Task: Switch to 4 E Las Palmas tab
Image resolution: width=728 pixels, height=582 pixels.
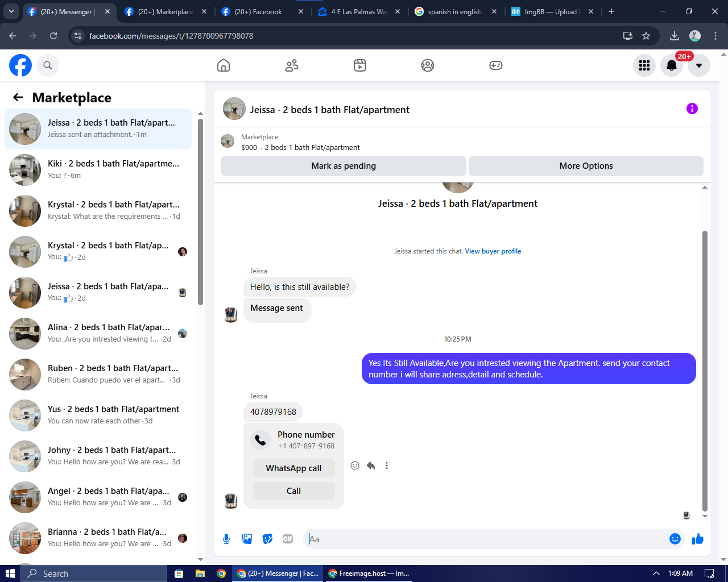Action: (359, 11)
